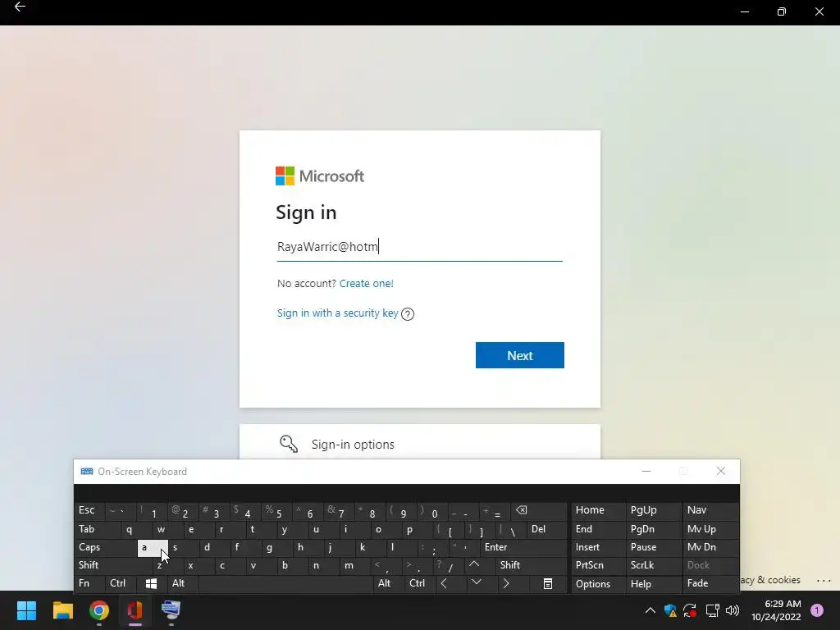Tap the spacebar on On-Screen Keyboard
The width and height of the screenshot is (840, 630).
point(285,583)
